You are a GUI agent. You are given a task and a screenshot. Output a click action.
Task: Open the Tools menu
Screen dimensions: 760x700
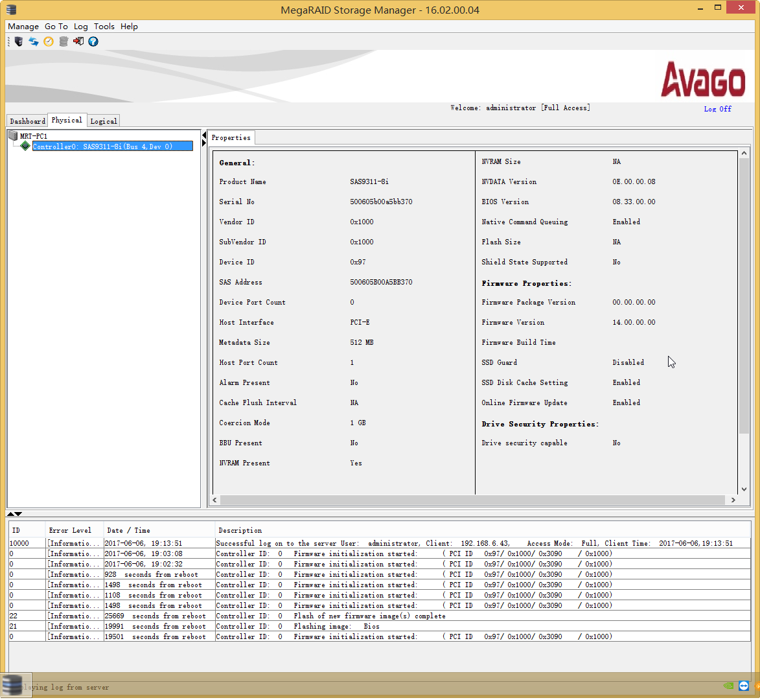104,27
